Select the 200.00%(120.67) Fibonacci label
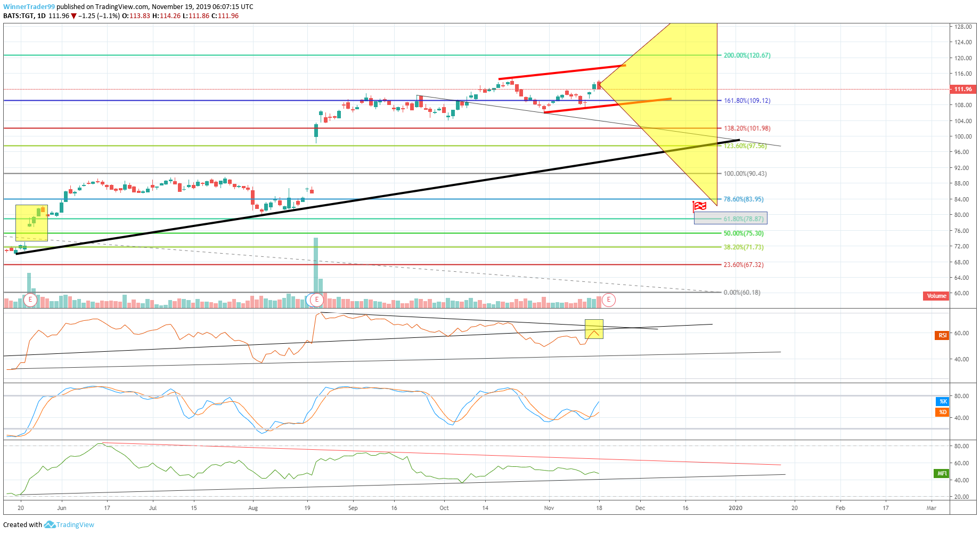This screenshot has width=980, height=534. click(x=747, y=55)
